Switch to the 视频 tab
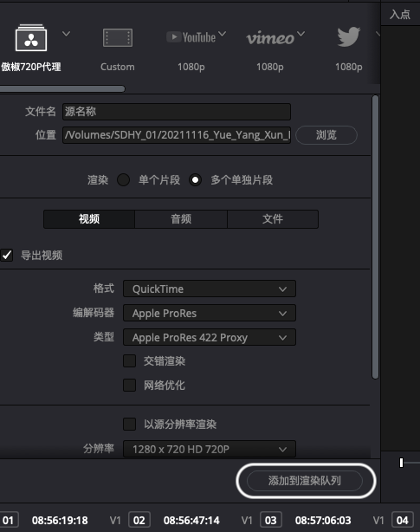This screenshot has height=532, width=420. pyautogui.click(x=89, y=219)
